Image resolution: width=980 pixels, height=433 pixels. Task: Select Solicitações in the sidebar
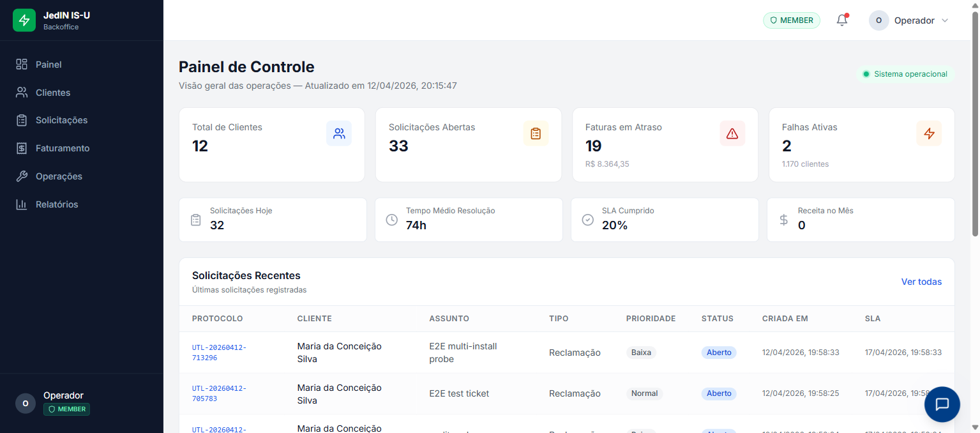pyautogui.click(x=61, y=120)
